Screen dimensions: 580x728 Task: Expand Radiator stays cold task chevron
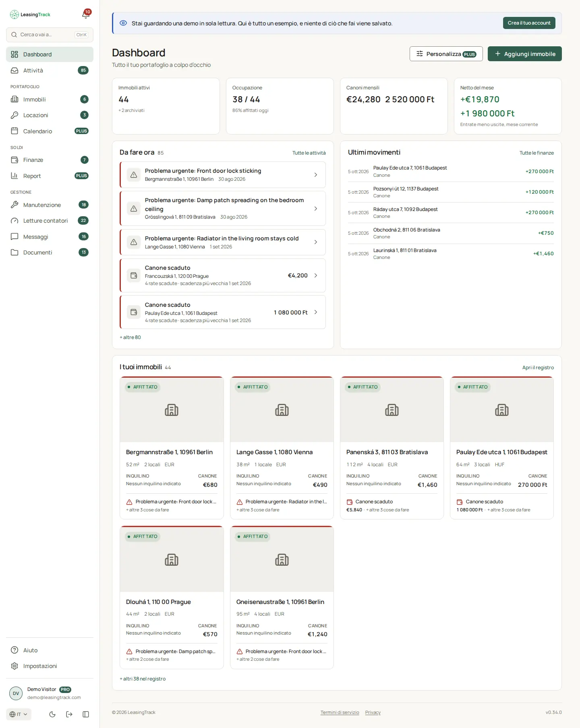click(316, 242)
